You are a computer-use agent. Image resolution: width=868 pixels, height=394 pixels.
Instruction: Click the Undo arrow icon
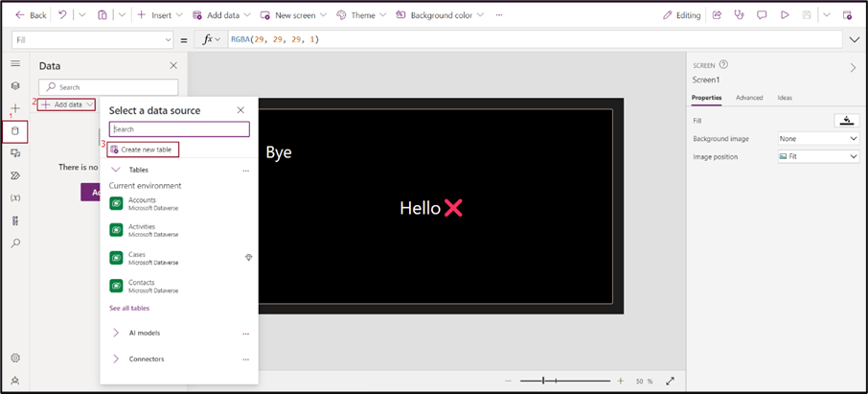click(x=62, y=15)
